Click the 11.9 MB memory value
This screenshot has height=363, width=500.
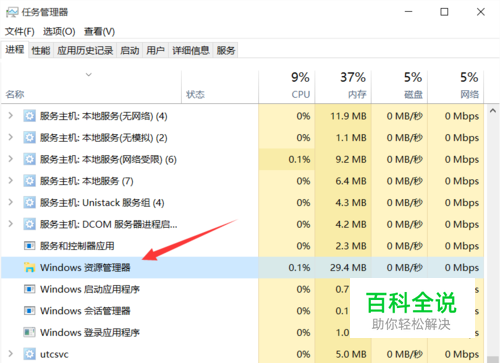tap(348, 116)
